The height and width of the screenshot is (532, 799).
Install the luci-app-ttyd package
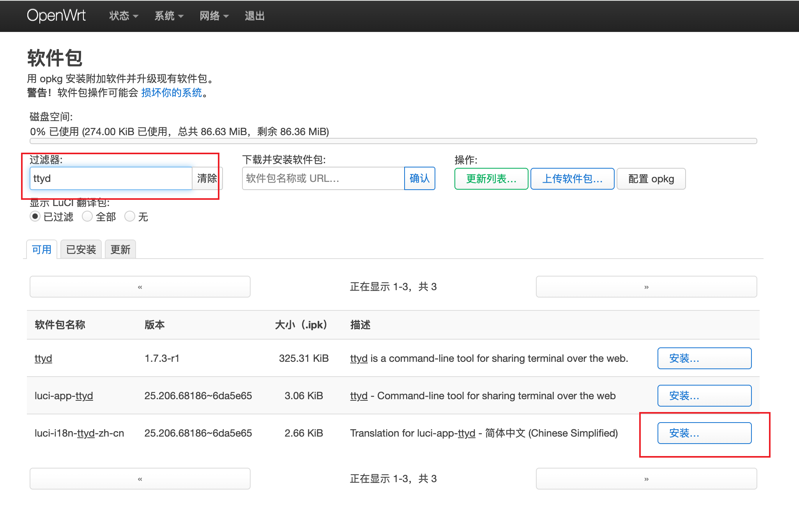coord(704,396)
